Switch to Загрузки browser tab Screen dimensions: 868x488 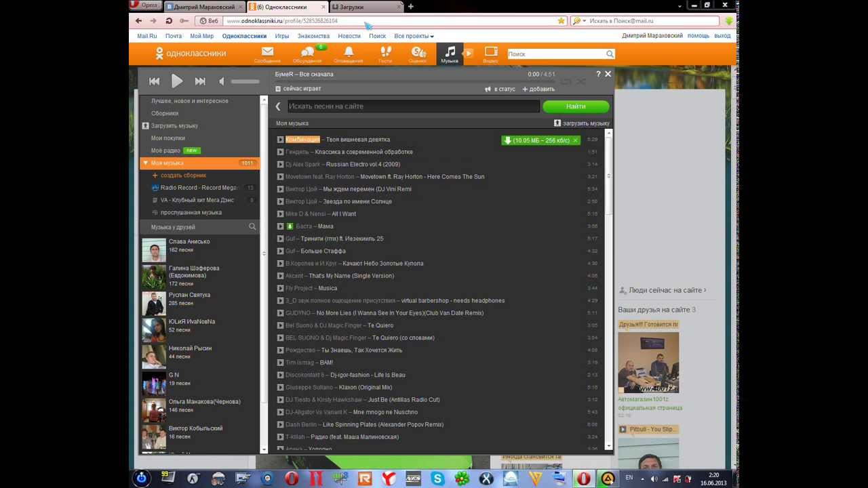[366, 7]
